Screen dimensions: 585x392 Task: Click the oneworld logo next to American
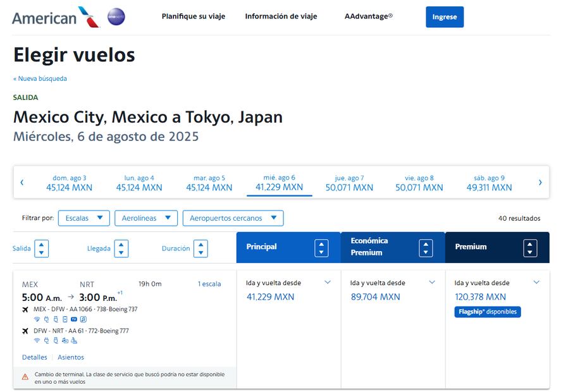115,17
